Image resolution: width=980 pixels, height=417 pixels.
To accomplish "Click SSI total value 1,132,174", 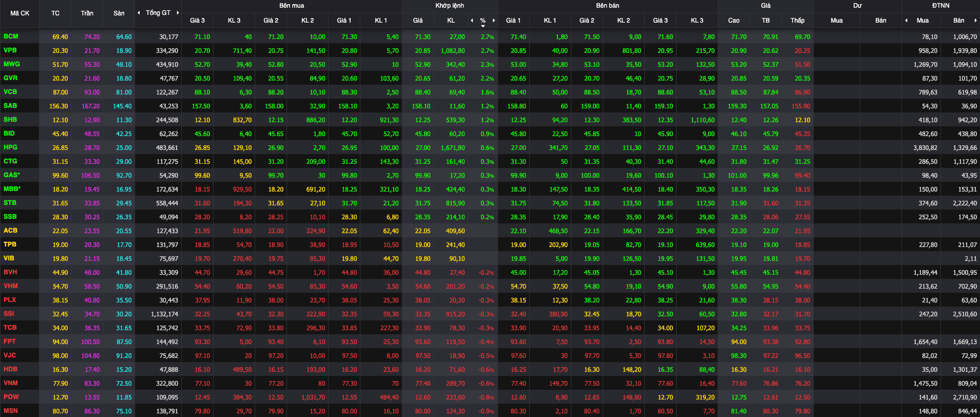I will pos(164,314).
